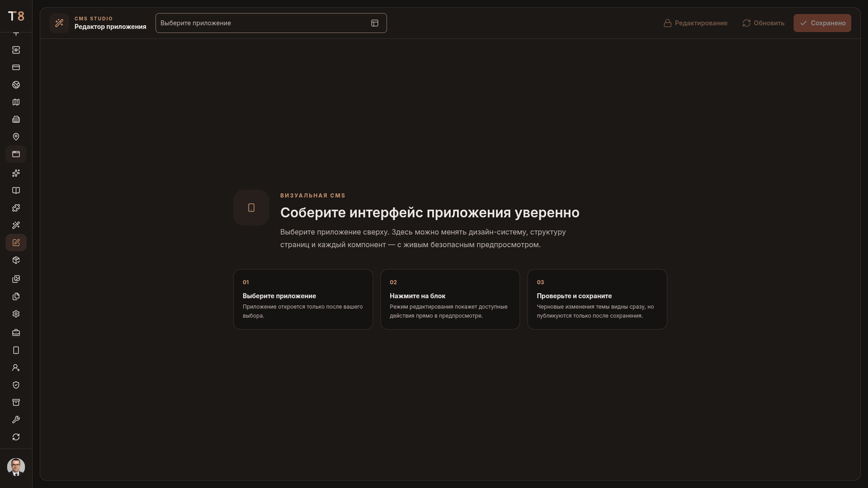
Task: Open the shield check icon in sidebar
Action: click(16, 385)
